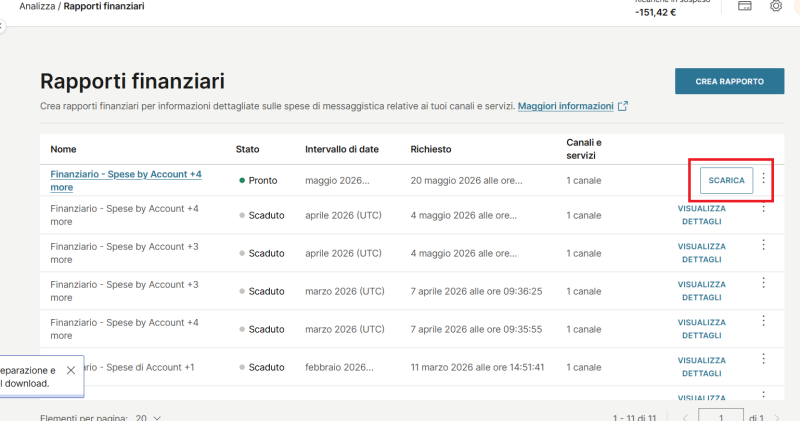Open three-dot menu for the Pronto report
The image size is (800, 421).
(763, 178)
